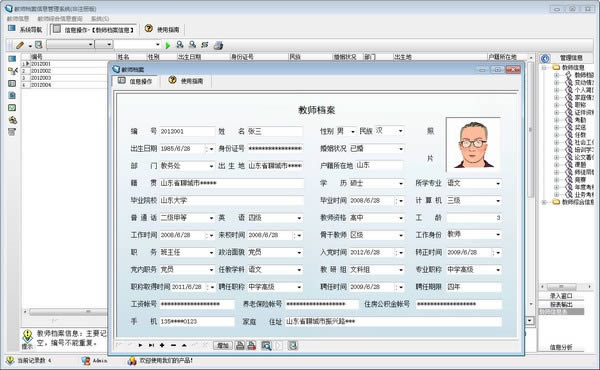Click the pencil edit icon in main toolbar
This screenshot has width=600, height=370.
pyautogui.click(x=20, y=45)
